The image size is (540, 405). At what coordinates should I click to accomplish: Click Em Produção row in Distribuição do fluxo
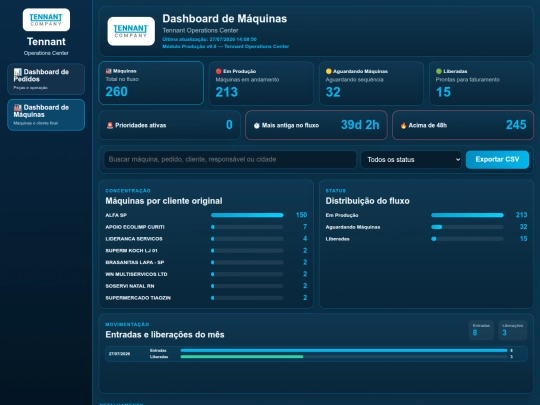coord(426,215)
